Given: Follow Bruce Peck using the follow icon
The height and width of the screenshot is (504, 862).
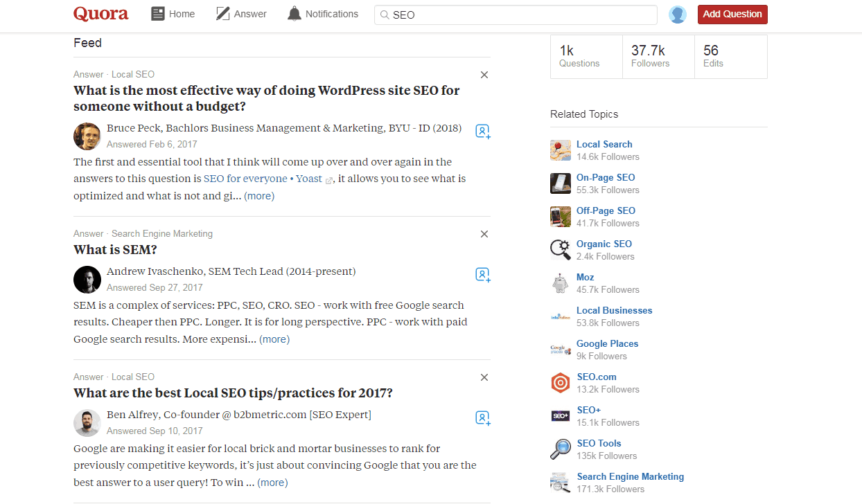Looking at the screenshot, I should [483, 132].
